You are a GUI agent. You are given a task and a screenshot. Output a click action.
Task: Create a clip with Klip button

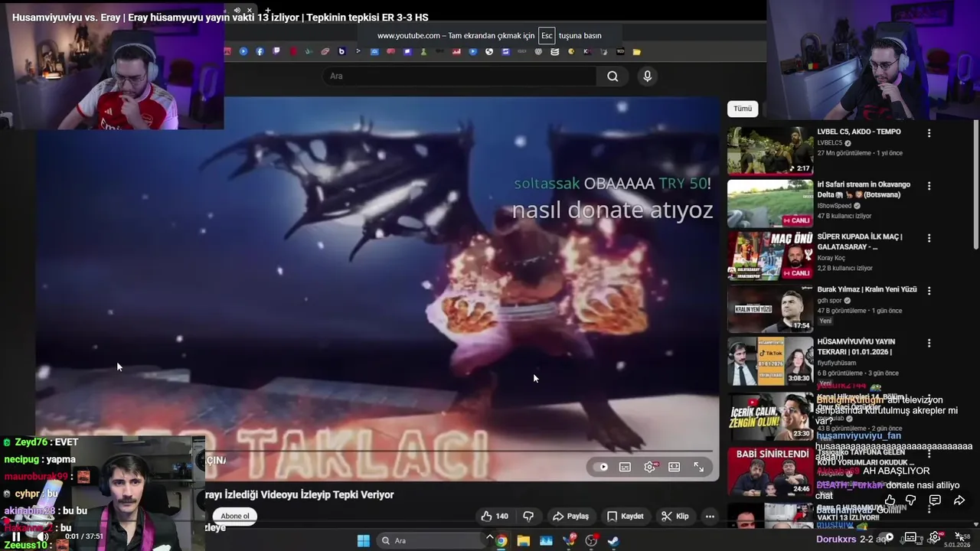tap(675, 516)
